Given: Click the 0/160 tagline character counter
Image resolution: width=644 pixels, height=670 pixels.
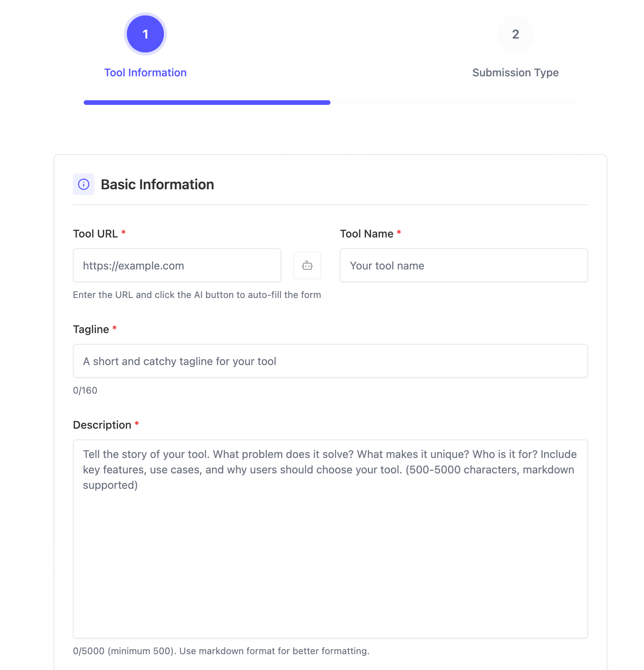Looking at the screenshot, I should 85,391.
